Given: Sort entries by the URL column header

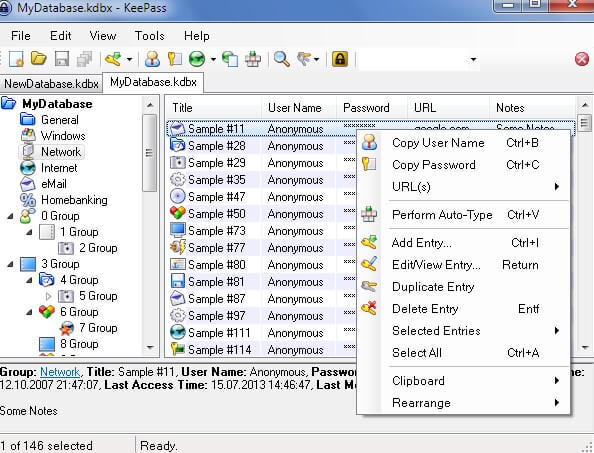Looking at the screenshot, I should coord(449,108).
